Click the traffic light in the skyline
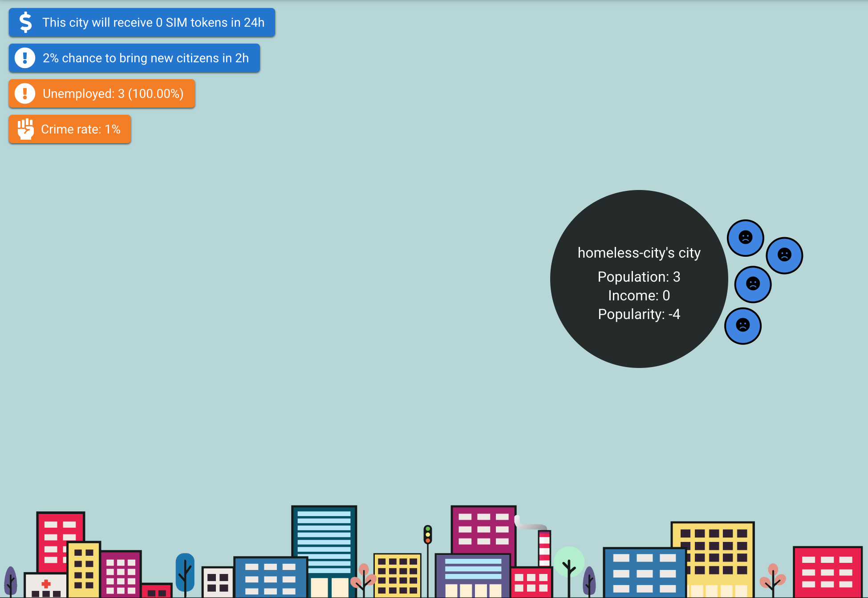Image resolution: width=868 pixels, height=598 pixels. tap(427, 534)
